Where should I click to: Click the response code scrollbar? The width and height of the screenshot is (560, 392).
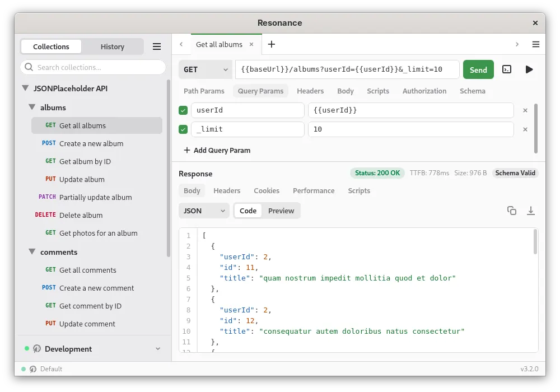pyautogui.click(x=535, y=242)
